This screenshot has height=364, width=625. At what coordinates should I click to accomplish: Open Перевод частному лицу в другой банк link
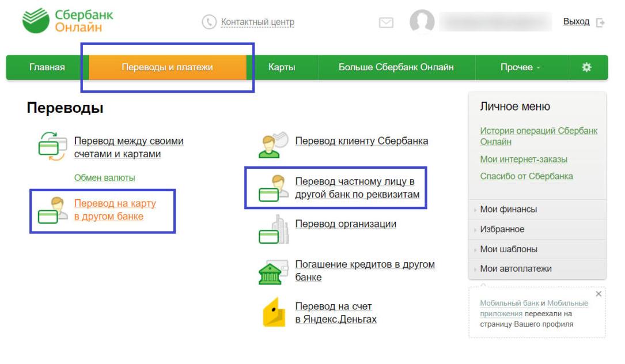click(x=357, y=188)
